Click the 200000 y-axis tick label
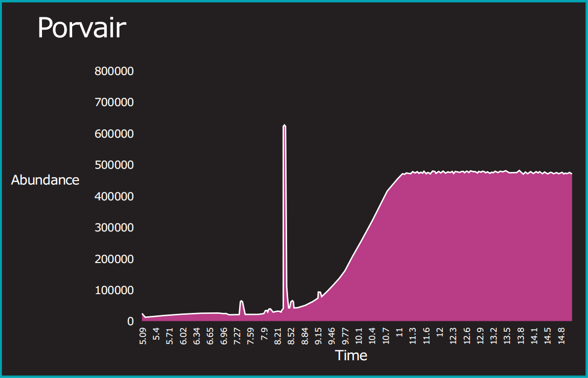The width and height of the screenshot is (588, 378). [x=114, y=259]
